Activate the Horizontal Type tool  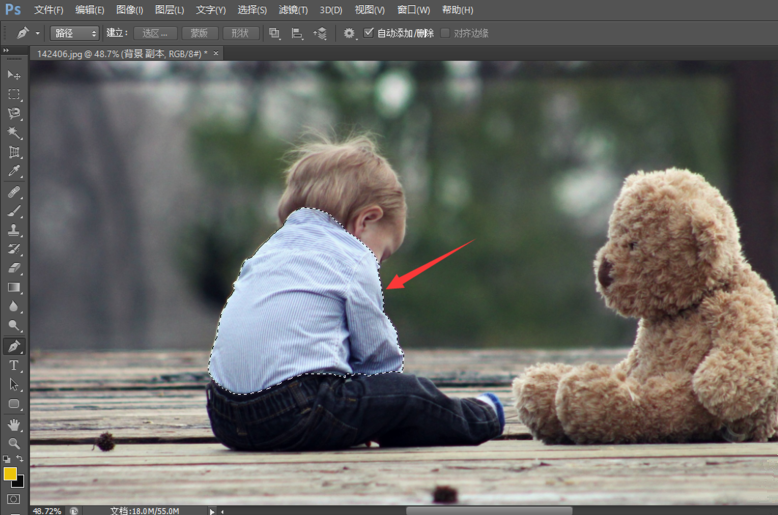[14, 366]
